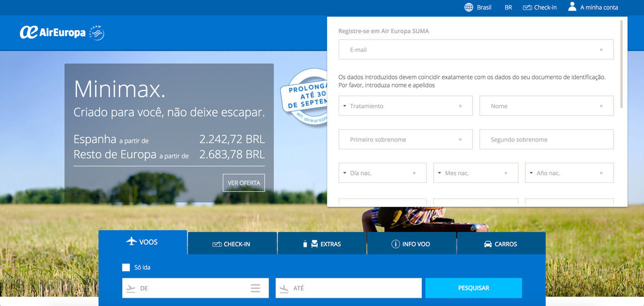
Task: Change the BR language setting
Action: pos(508,8)
